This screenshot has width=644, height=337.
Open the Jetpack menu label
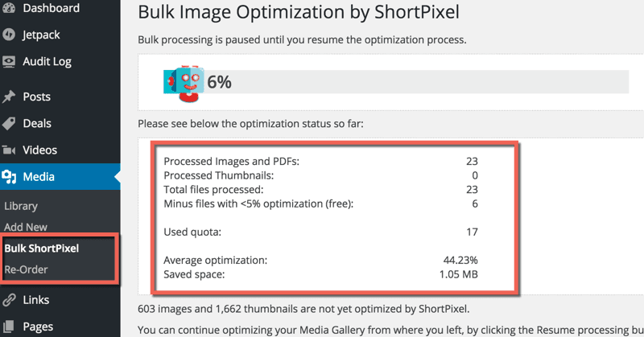pyautogui.click(x=41, y=35)
